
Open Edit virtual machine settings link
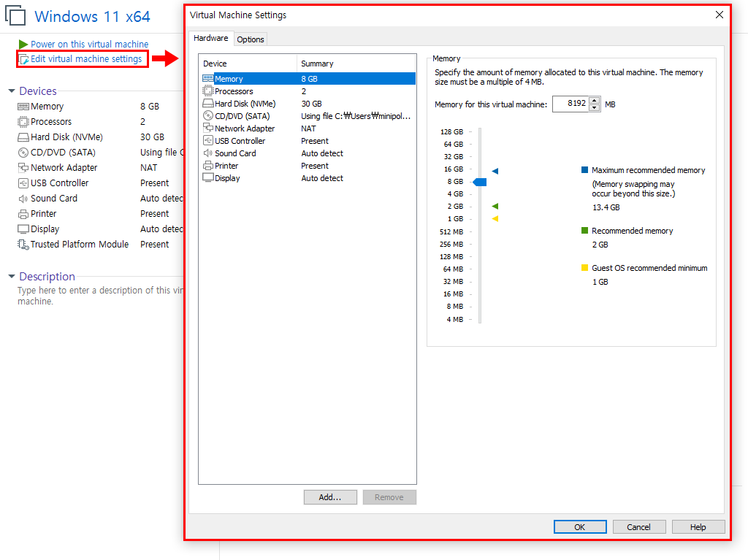86,58
